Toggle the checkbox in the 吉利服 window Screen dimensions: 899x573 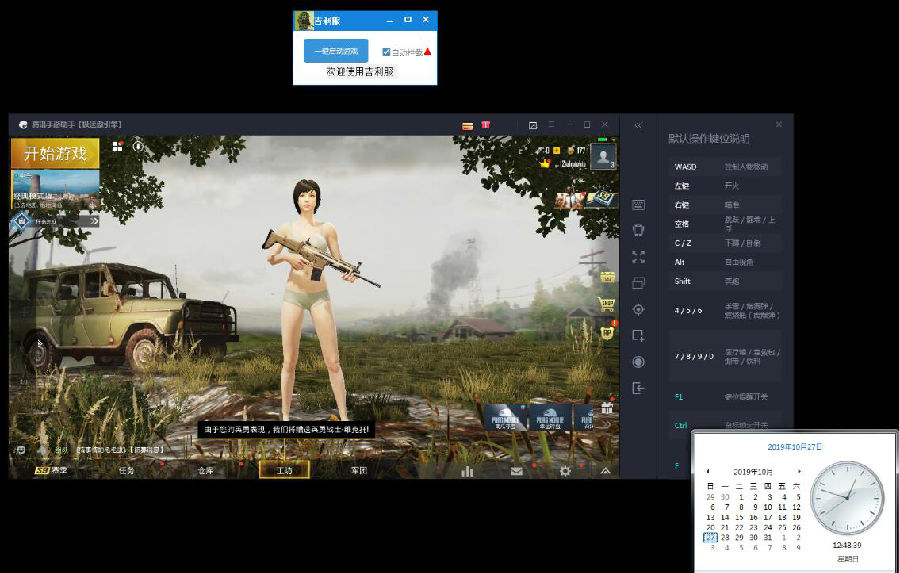tap(386, 52)
